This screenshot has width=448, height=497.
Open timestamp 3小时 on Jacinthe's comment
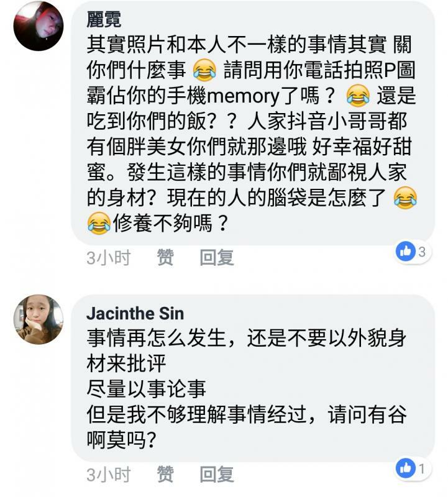109,475
